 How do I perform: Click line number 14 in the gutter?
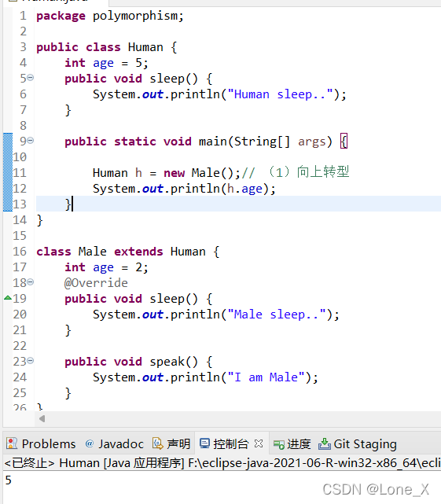pyautogui.click(x=20, y=220)
